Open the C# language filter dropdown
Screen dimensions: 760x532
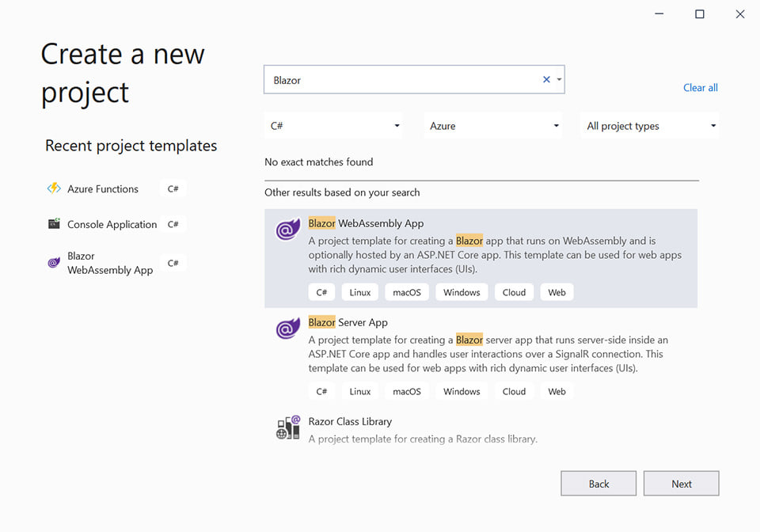point(333,126)
